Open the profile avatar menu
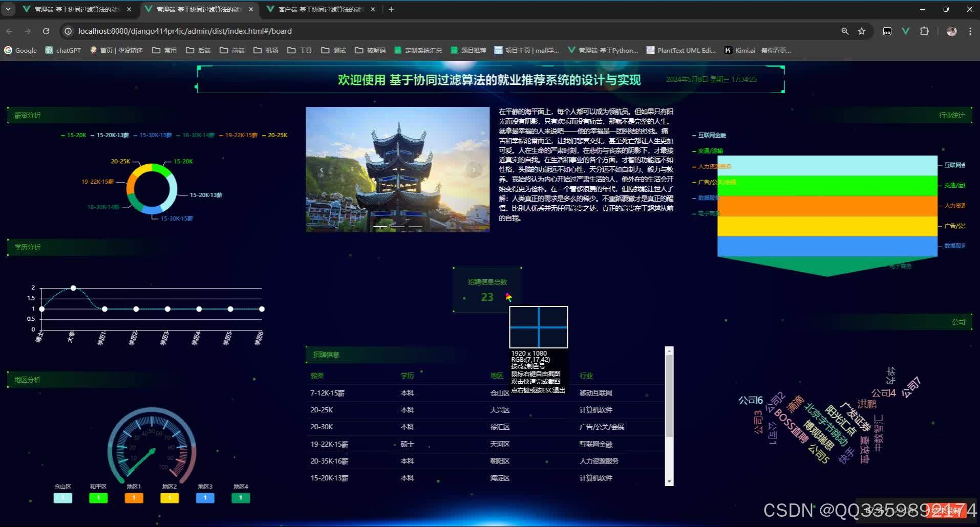Viewport: 980px width, 527px height. (x=952, y=31)
